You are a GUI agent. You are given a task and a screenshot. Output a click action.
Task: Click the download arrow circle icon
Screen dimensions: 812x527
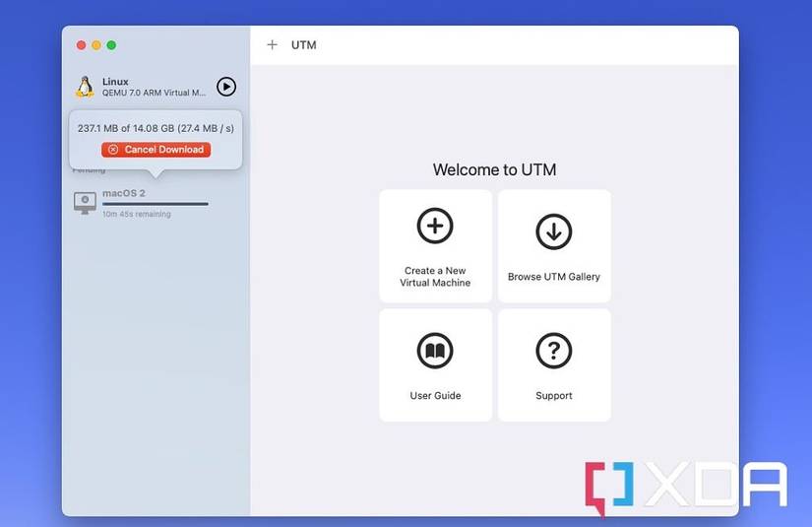click(554, 231)
